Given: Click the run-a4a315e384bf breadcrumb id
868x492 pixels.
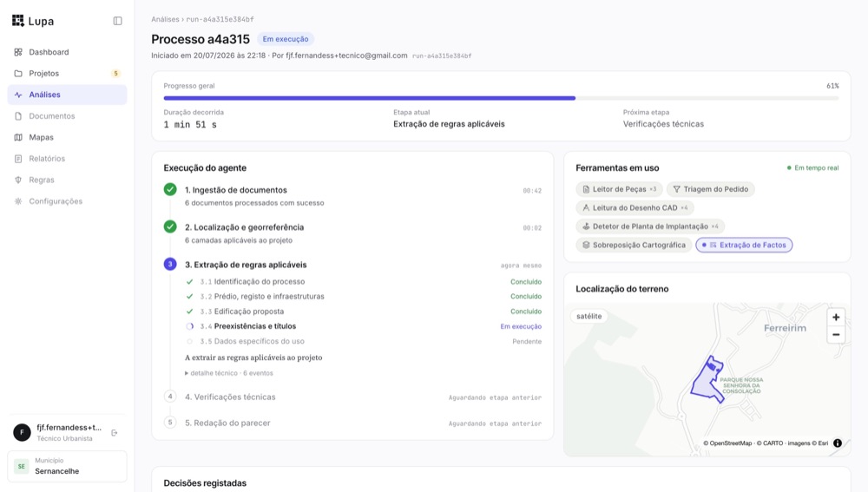Looking at the screenshot, I should pos(220,19).
